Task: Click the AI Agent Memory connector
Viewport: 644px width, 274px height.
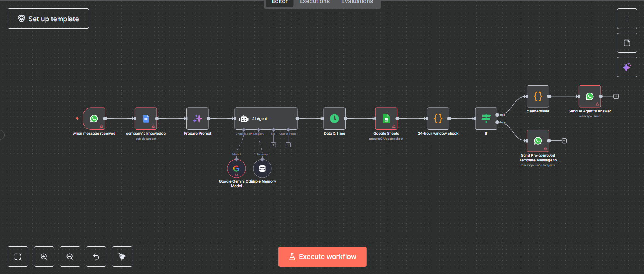Action: pos(259,130)
